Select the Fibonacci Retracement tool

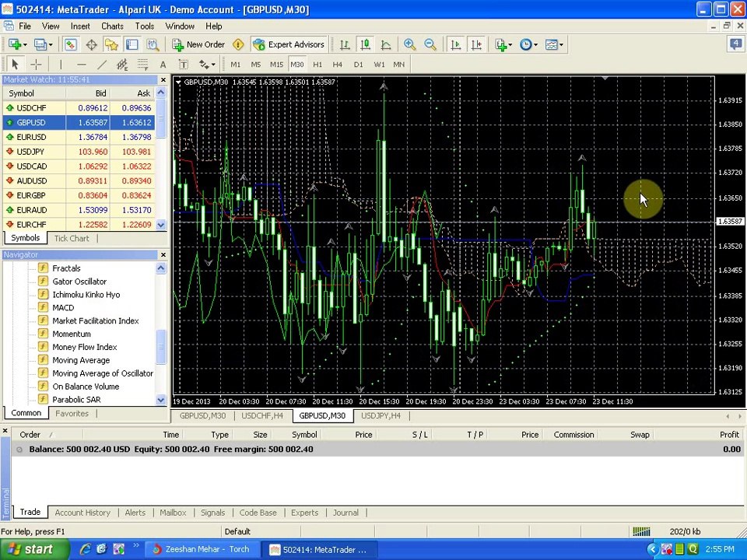coord(142,64)
